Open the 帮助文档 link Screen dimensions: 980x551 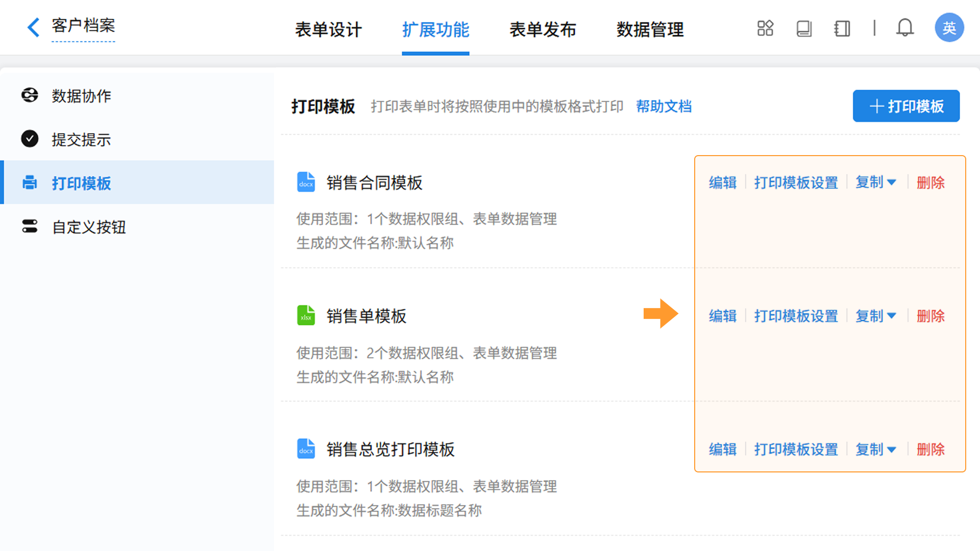(664, 106)
